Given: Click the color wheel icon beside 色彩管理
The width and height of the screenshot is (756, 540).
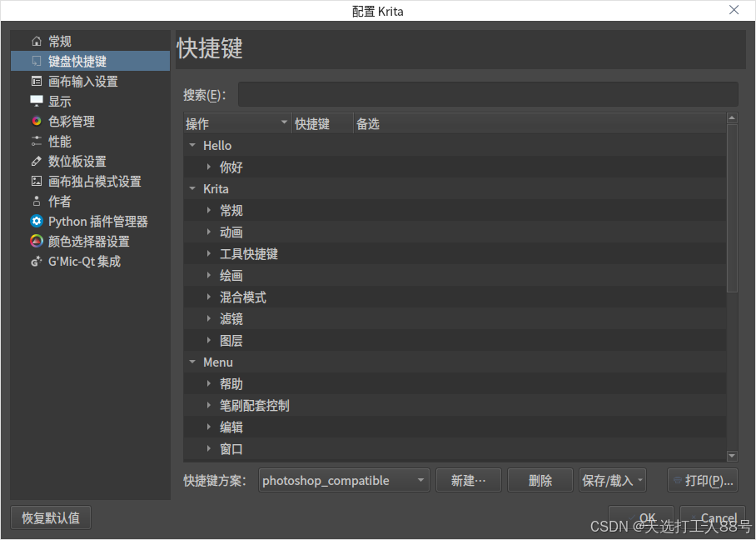Looking at the screenshot, I should coord(36,121).
